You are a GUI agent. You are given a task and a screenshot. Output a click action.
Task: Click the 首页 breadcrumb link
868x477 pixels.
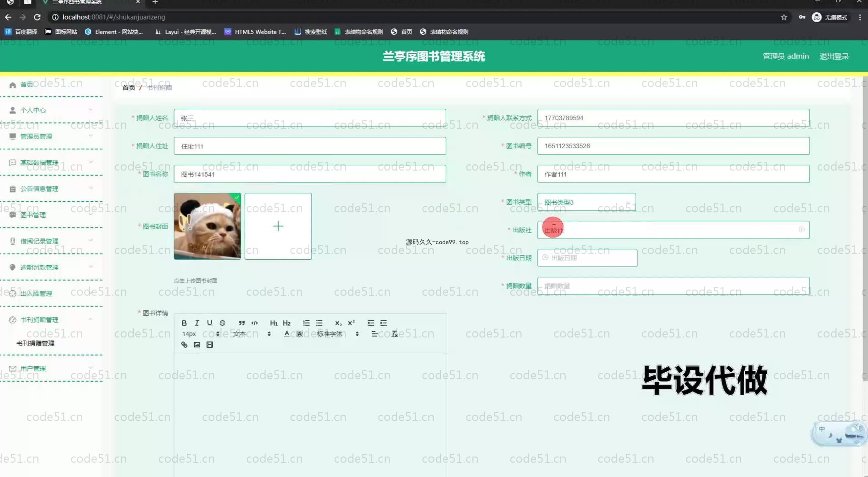tap(129, 87)
